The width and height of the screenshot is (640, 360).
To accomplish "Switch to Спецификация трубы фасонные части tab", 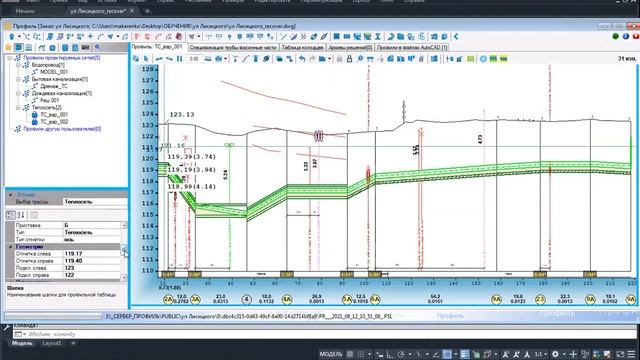I will point(233,48).
